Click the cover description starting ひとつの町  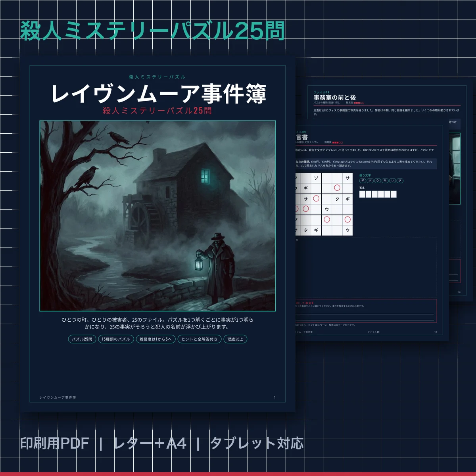click(157, 323)
